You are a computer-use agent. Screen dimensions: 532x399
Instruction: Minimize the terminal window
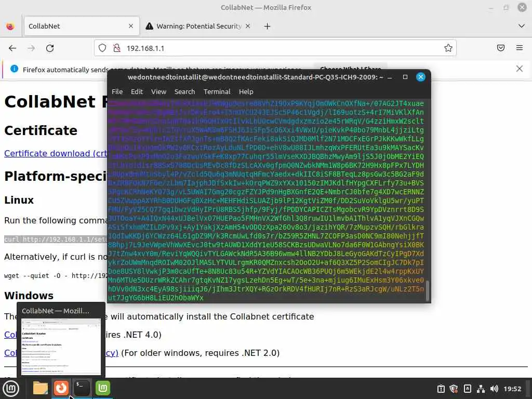(390, 77)
